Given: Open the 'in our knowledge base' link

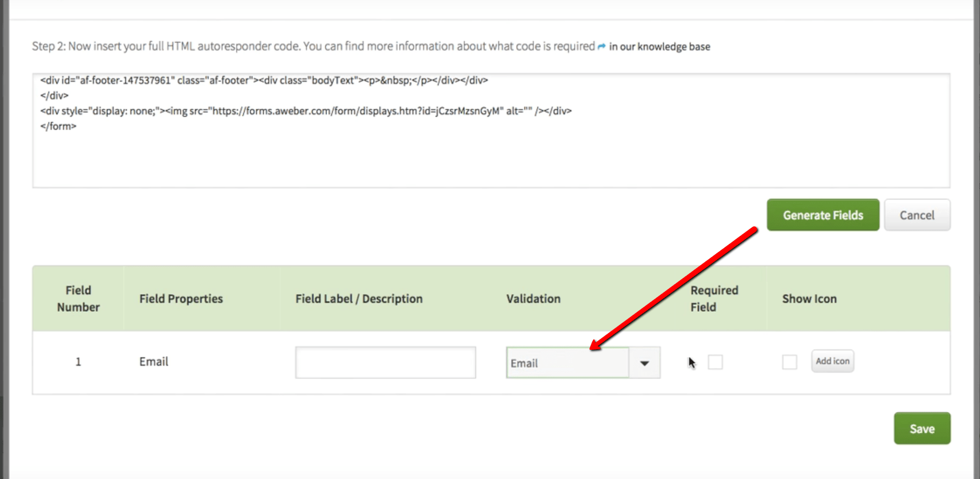Looking at the screenshot, I should tap(659, 47).
